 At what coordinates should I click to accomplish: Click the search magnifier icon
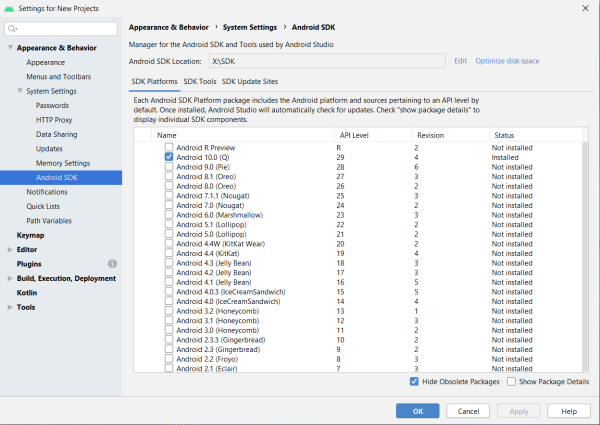coord(13,29)
